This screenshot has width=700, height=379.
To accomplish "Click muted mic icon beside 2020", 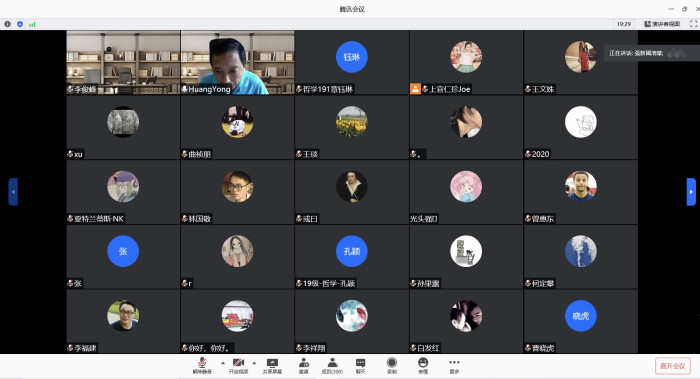I will [528, 154].
